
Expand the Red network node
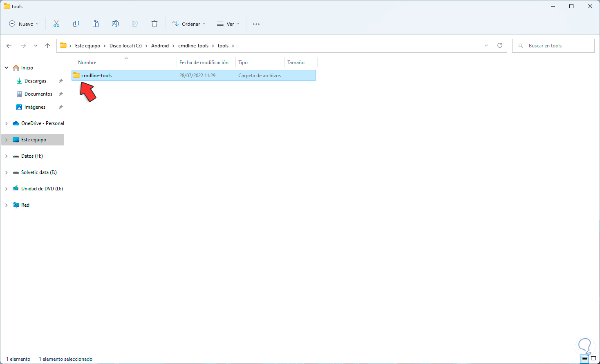7,205
